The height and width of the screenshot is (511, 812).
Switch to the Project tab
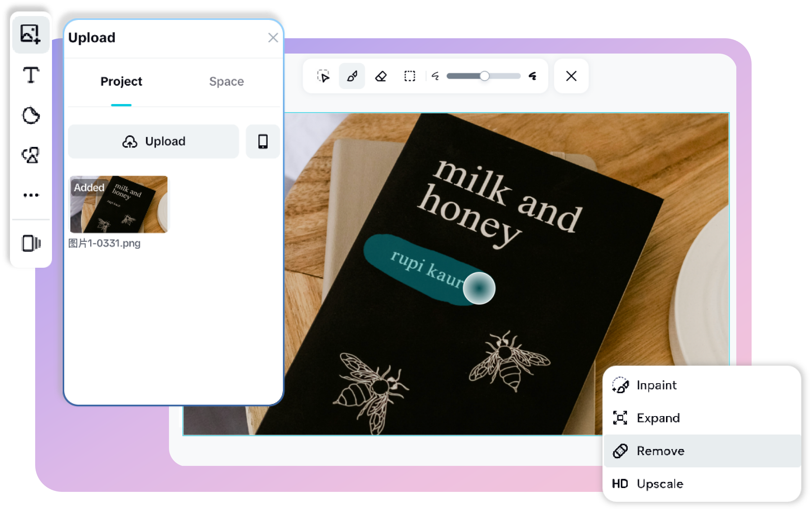point(121,81)
